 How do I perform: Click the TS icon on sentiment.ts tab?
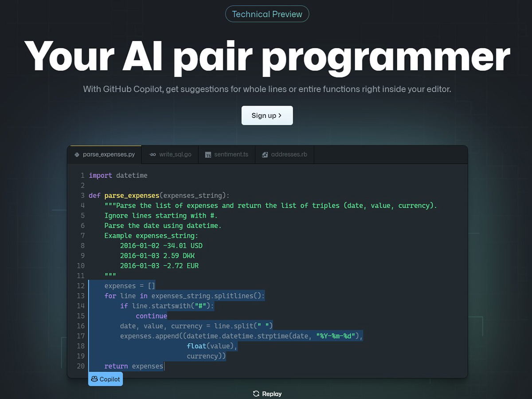tap(208, 154)
